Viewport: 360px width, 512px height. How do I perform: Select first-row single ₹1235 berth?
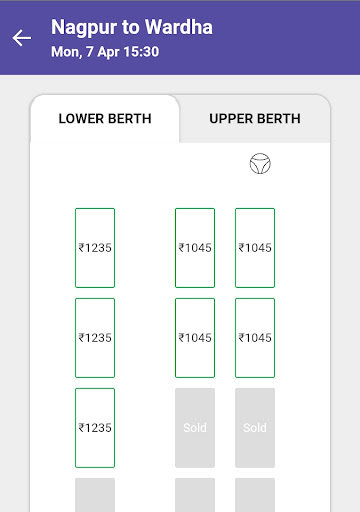95,248
